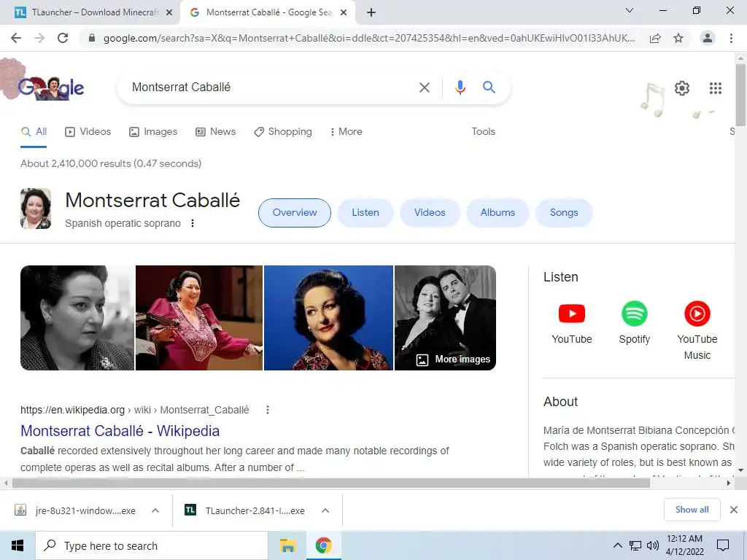
Task: Select the Overview chip
Action: [x=295, y=212]
